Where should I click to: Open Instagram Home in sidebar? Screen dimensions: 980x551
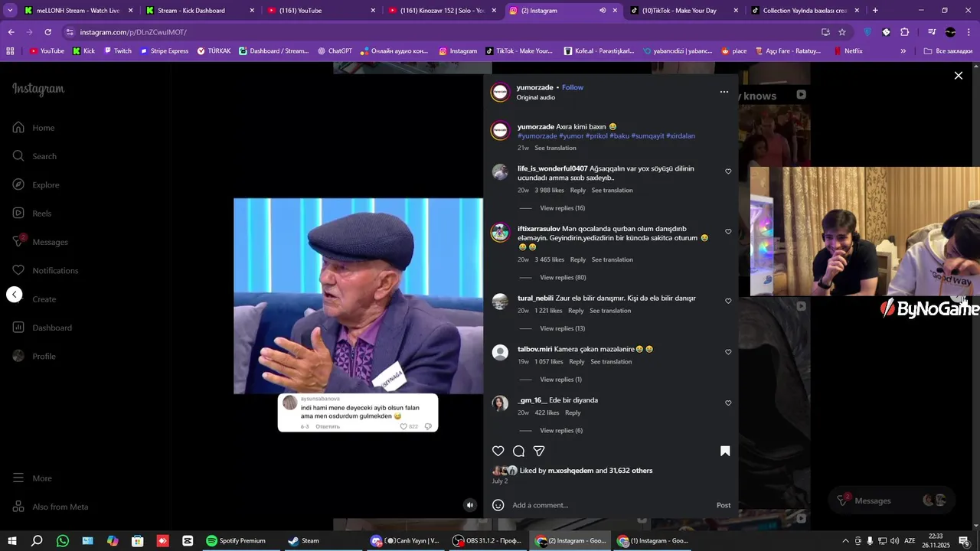pos(34,128)
